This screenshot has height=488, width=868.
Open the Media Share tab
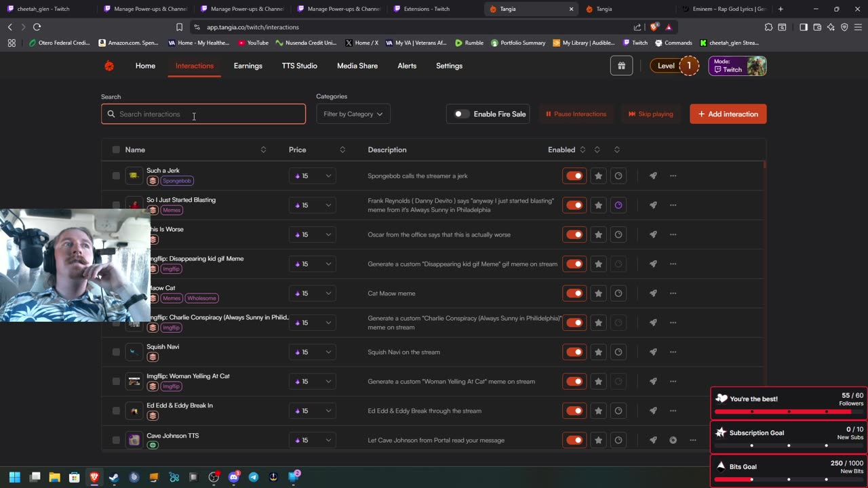click(x=357, y=66)
